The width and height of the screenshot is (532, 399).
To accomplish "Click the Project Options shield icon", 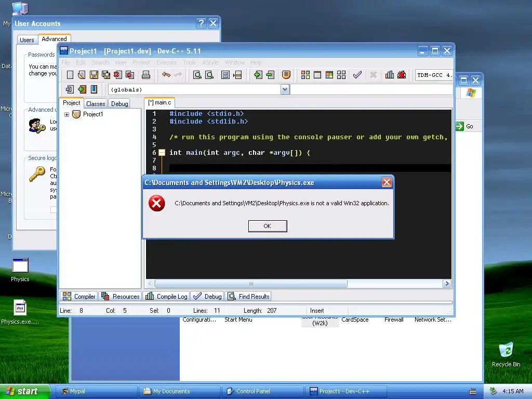I will point(286,75).
